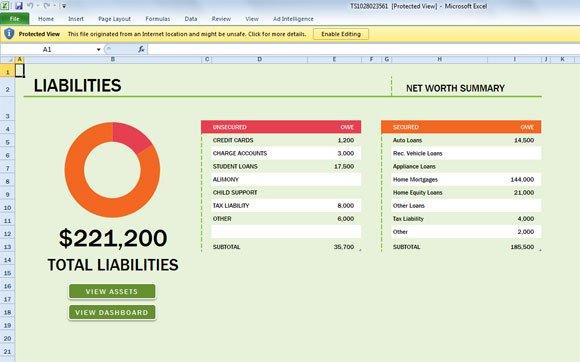Open the Ad Intelligence tab
This screenshot has height=362, width=580.
pyautogui.click(x=293, y=19)
